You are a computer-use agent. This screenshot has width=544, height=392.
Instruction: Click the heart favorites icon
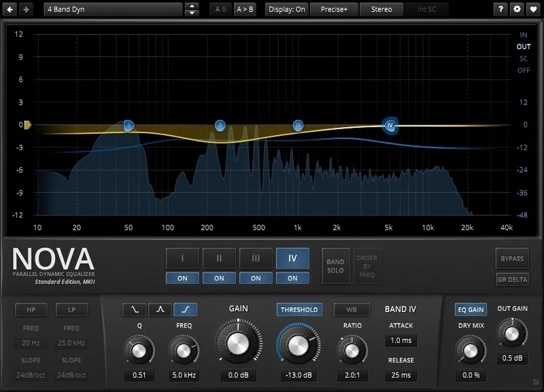(533, 9)
